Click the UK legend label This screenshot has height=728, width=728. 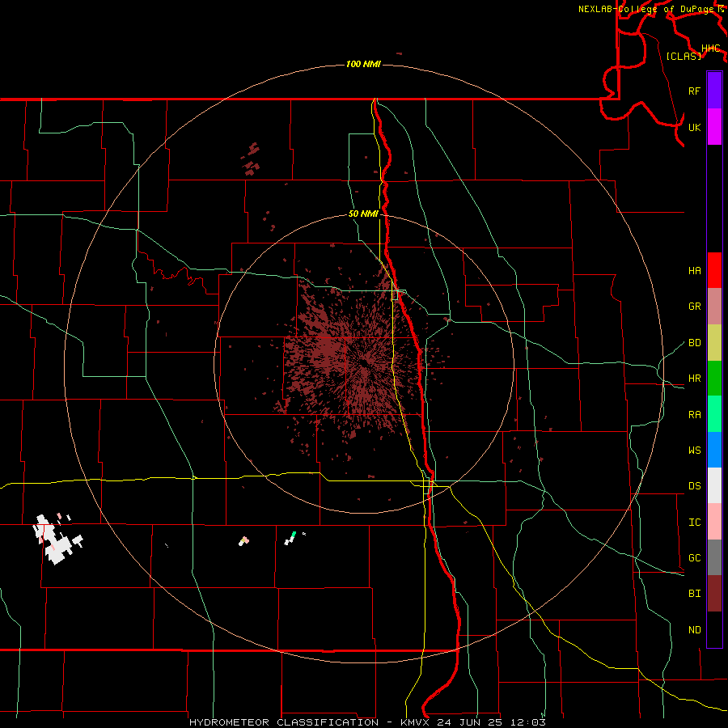coord(695,127)
